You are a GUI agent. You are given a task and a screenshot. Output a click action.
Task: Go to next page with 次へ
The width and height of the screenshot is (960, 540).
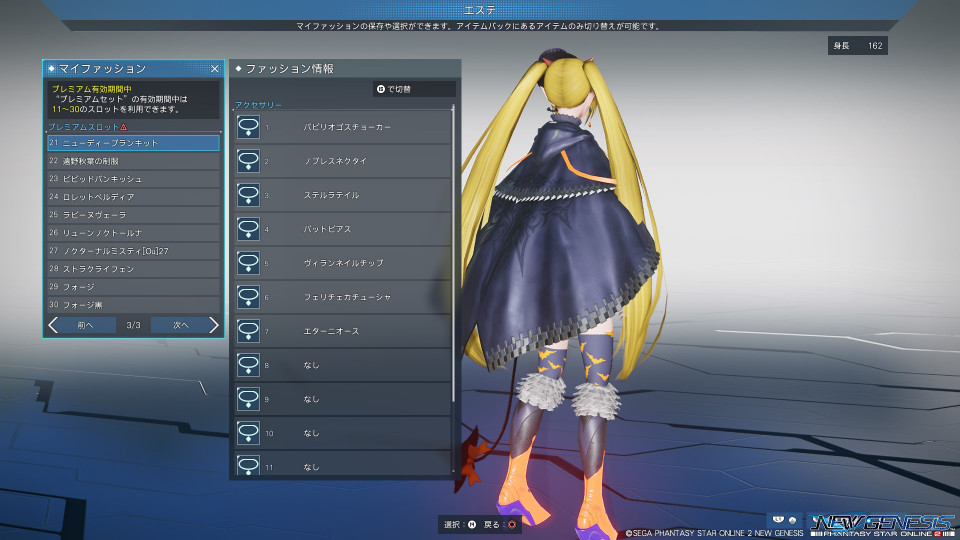pos(181,325)
